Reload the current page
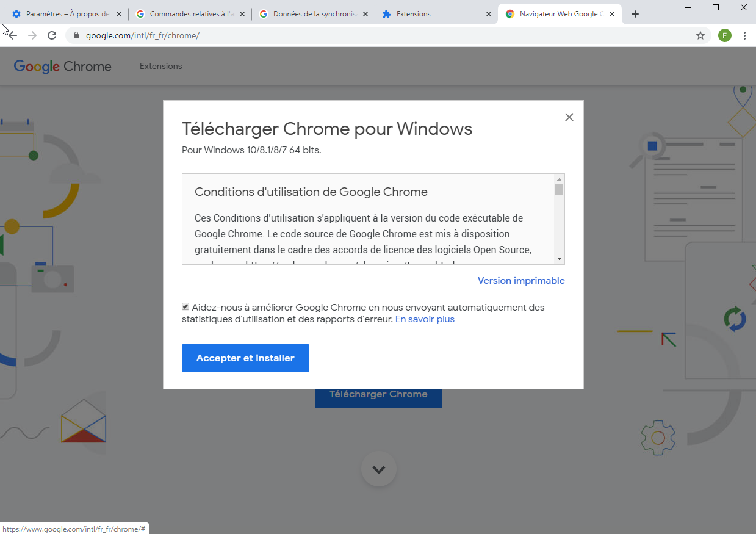 [52, 35]
